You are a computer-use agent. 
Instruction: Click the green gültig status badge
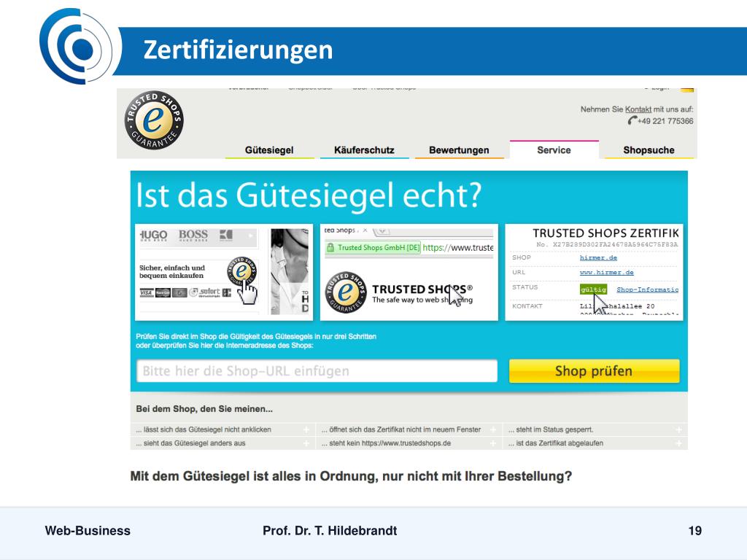click(x=593, y=289)
